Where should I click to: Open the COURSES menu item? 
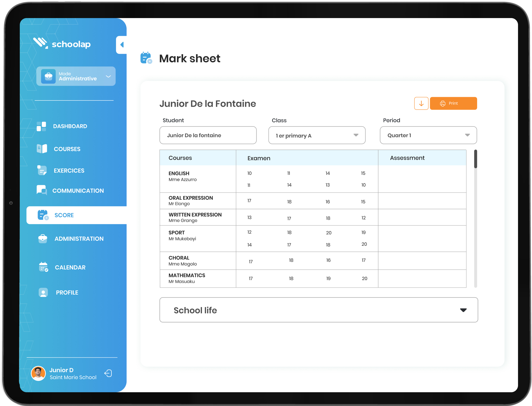[67, 149]
